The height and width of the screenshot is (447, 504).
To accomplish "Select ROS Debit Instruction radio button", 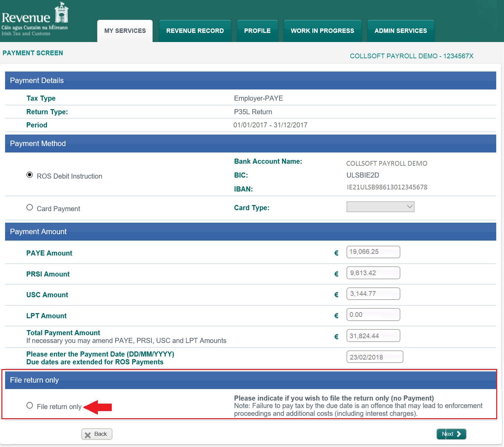I will [30, 175].
